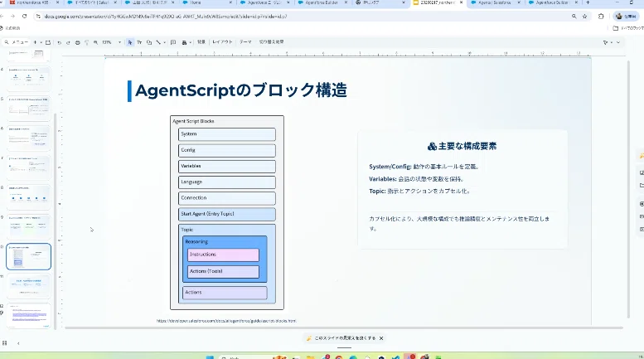Click the Reasoning label in diagram

point(196,242)
